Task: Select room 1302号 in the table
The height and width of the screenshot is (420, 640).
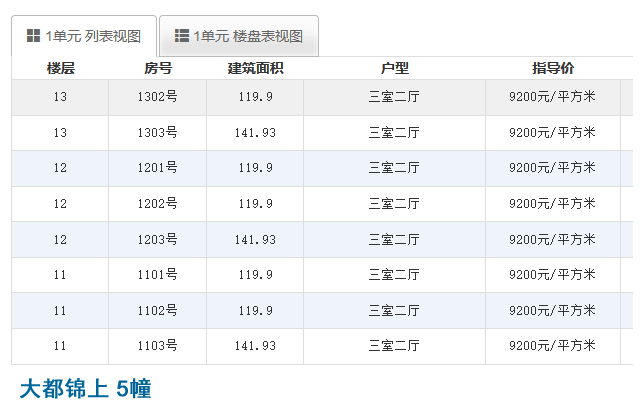Action: click(x=157, y=97)
